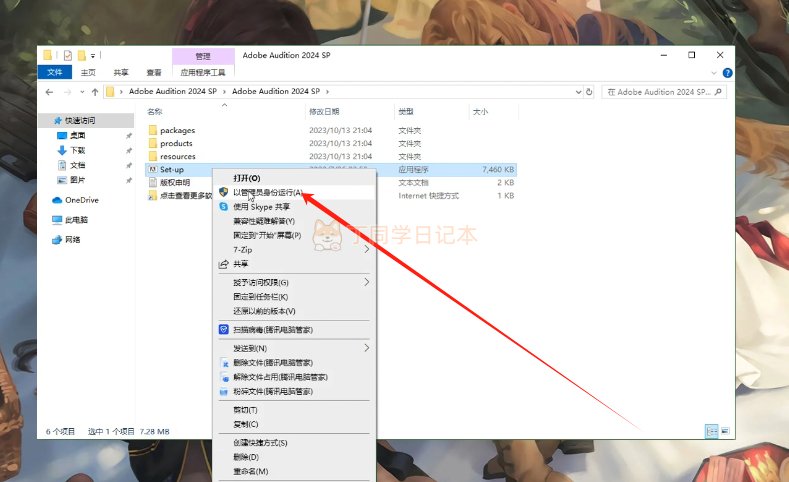Open 此电脑 in the navigation pane
This screenshot has width=789, height=482.
pyautogui.click(x=70, y=220)
